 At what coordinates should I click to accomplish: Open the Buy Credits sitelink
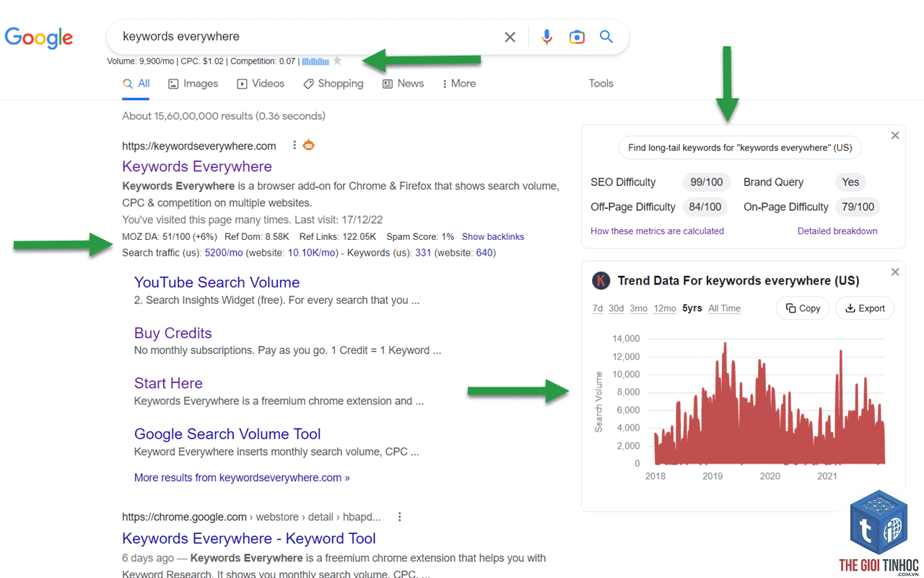point(173,333)
